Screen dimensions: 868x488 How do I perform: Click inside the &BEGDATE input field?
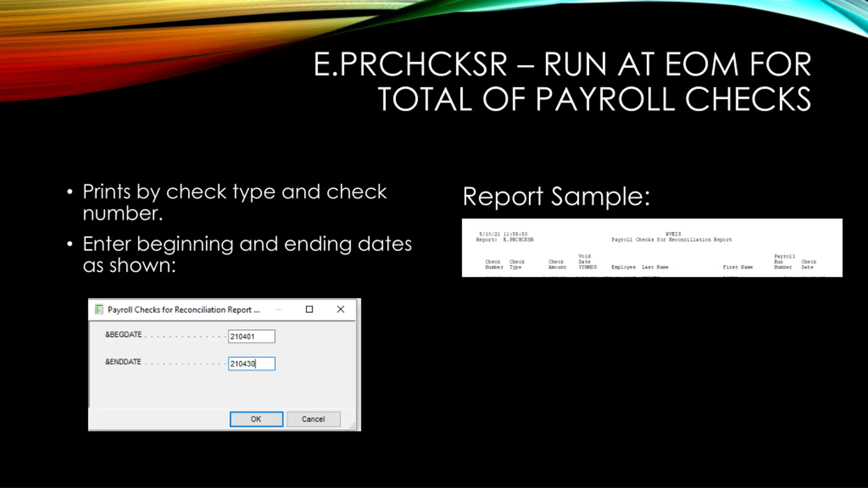251,337
